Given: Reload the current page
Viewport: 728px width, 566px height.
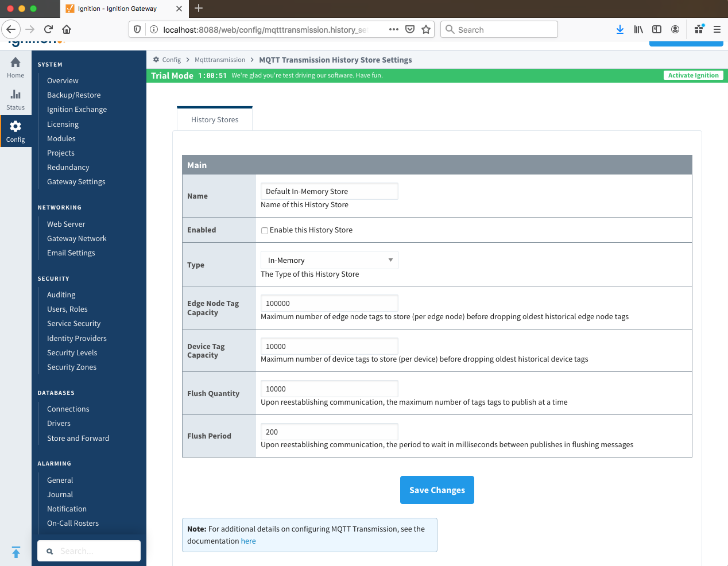Looking at the screenshot, I should pos(48,29).
